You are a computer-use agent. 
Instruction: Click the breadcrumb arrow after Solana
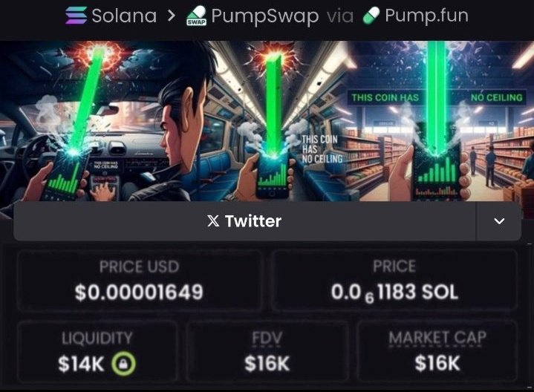172,16
